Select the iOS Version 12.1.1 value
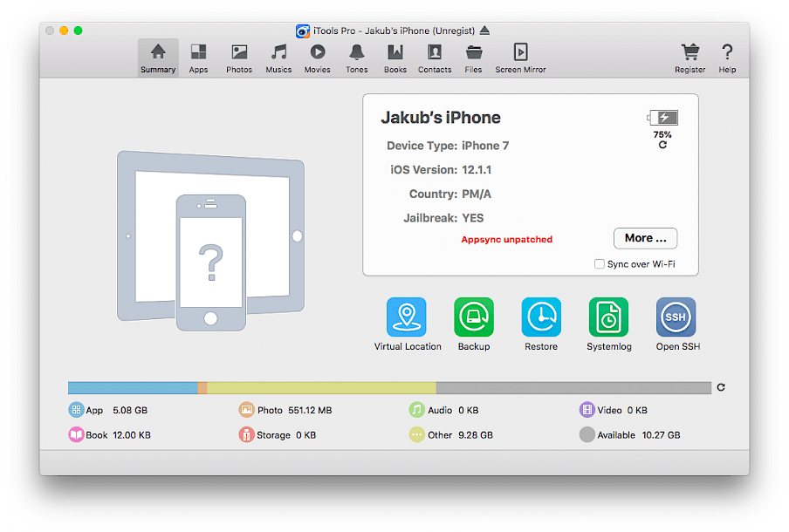This screenshot has height=532, width=789. tap(477, 170)
